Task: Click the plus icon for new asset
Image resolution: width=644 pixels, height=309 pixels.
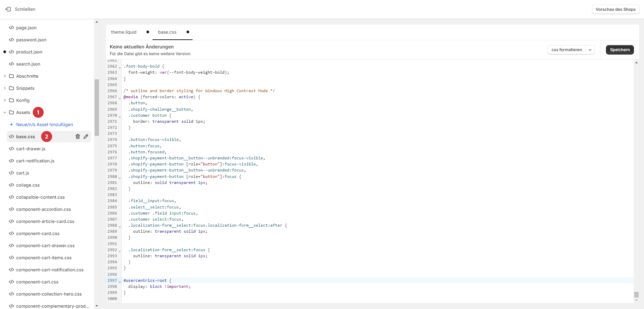Action: 11,124
